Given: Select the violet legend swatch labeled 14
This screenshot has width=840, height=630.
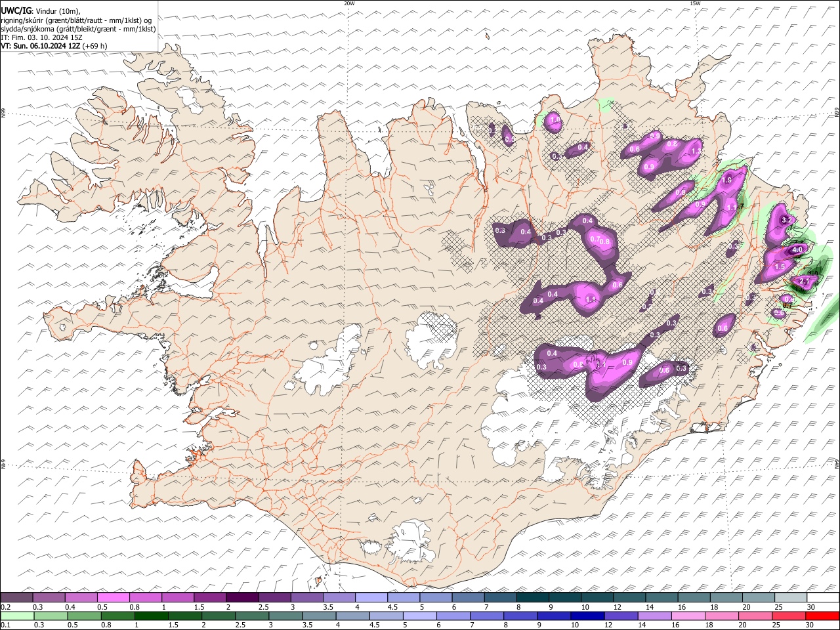Looking at the screenshot, I should (x=655, y=616).
